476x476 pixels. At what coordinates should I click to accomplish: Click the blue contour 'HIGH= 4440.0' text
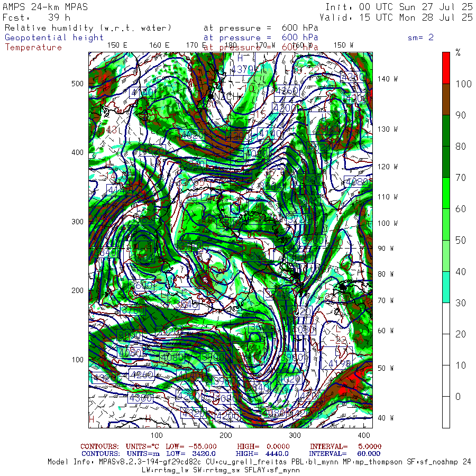pyautogui.click(x=262, y=454)
